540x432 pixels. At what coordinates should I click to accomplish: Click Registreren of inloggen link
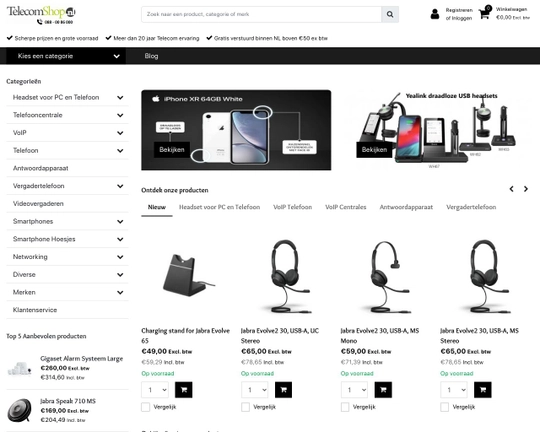(459, 14)
